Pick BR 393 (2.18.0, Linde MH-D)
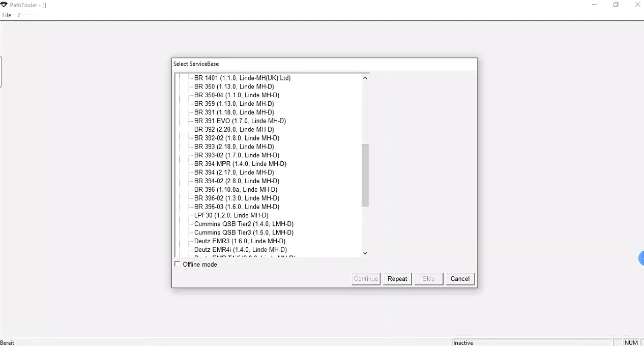The image size is (644, 346). 234,147
